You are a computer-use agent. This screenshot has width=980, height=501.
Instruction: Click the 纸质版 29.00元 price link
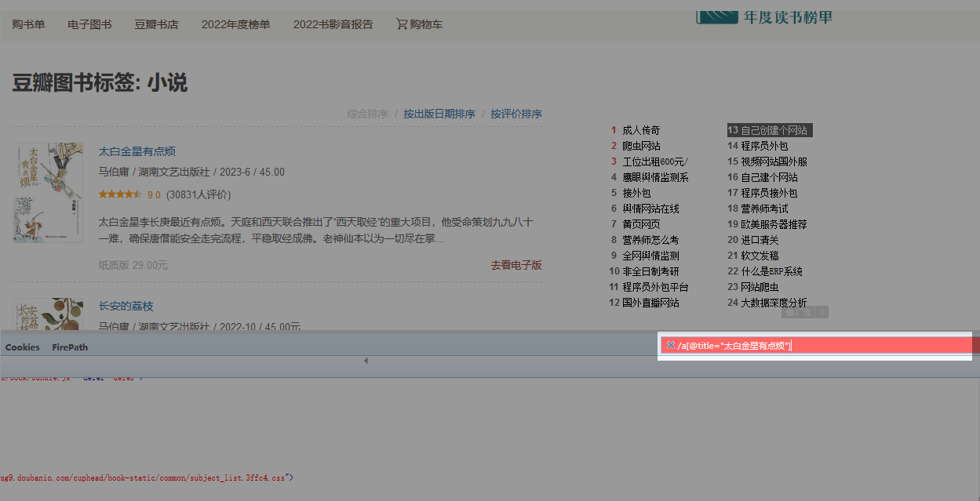[x=133, y=265]
